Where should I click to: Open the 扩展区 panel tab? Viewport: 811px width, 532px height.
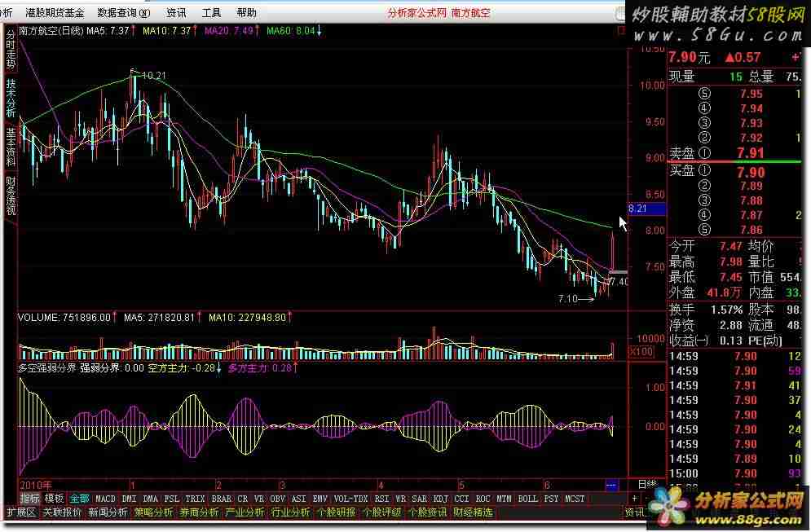[x=20, y=512]
